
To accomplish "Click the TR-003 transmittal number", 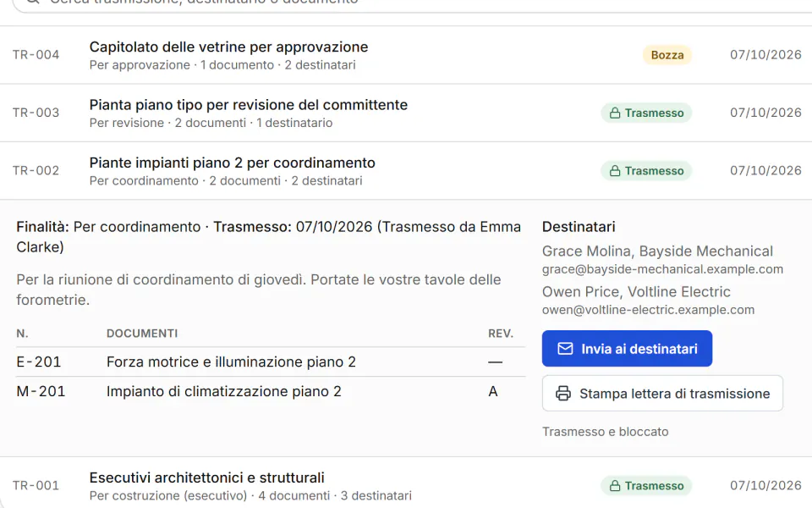I will pos(36,113).
